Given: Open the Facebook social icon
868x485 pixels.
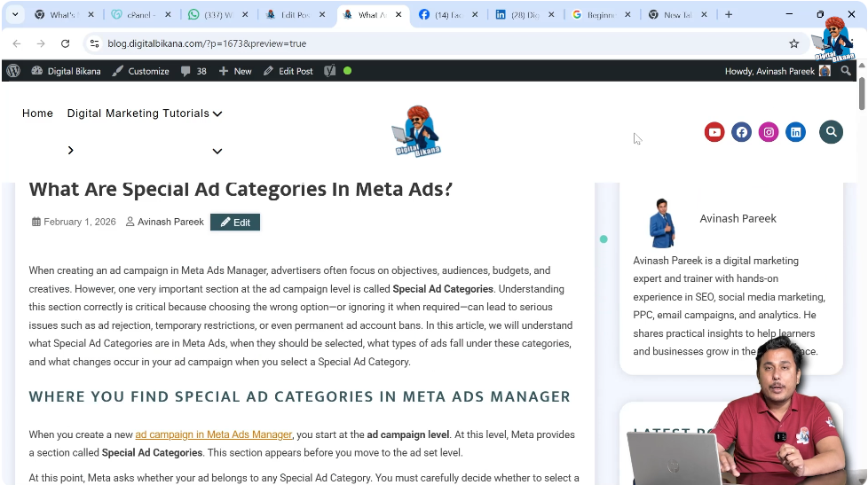Looking at the screenshot, I should coord(742,132).
